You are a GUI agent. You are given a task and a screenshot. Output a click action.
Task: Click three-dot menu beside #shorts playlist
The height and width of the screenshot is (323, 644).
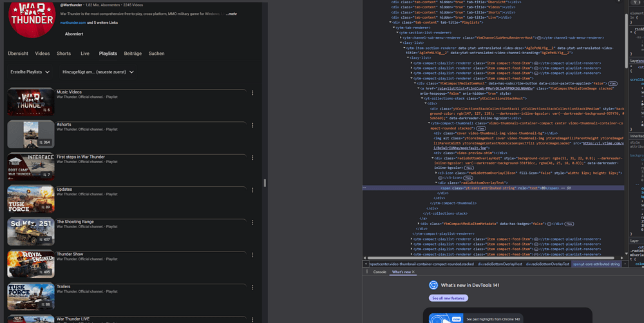click(252, 125)
